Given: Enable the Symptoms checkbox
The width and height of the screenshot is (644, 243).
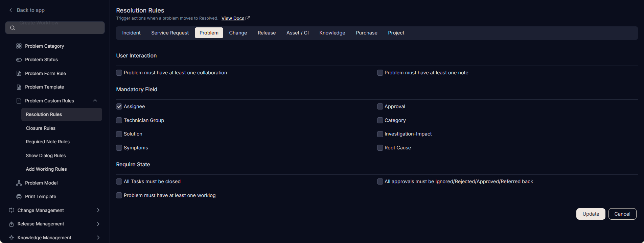Looking at the screenshot, I should click(x=119, y=148).
